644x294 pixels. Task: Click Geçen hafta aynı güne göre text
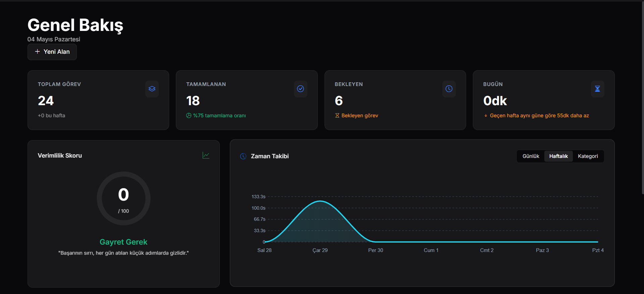(x=539, y=116)
